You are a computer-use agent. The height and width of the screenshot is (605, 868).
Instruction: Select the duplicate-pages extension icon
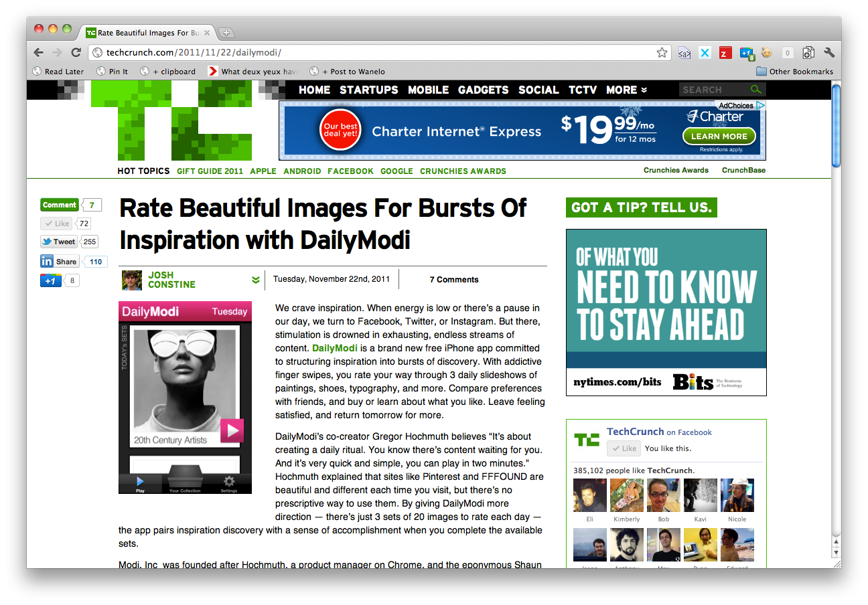pyautogui.click(x=808, y=52)
